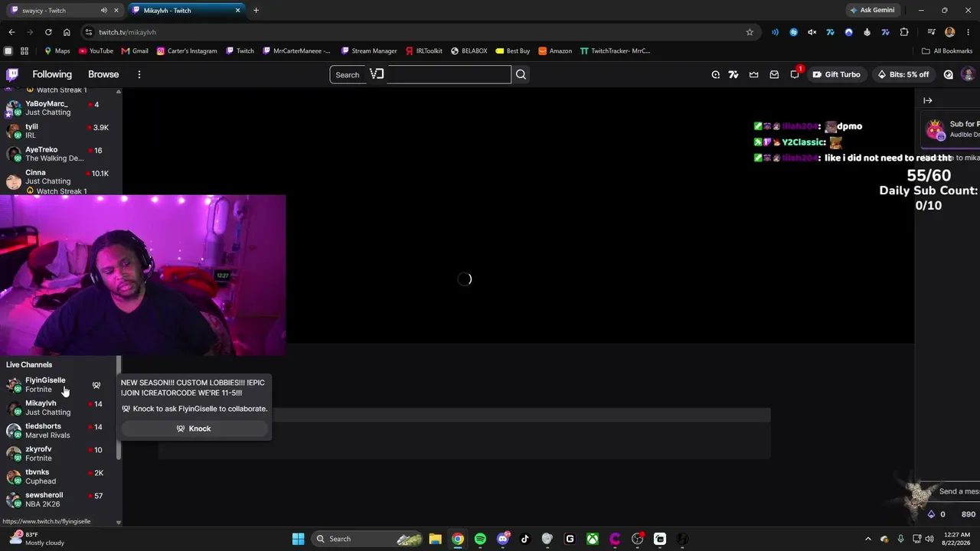The width and height of the screenshot is (980, 551).
Task: Open Xbox app from the taskbar
Action: point(593,539)
